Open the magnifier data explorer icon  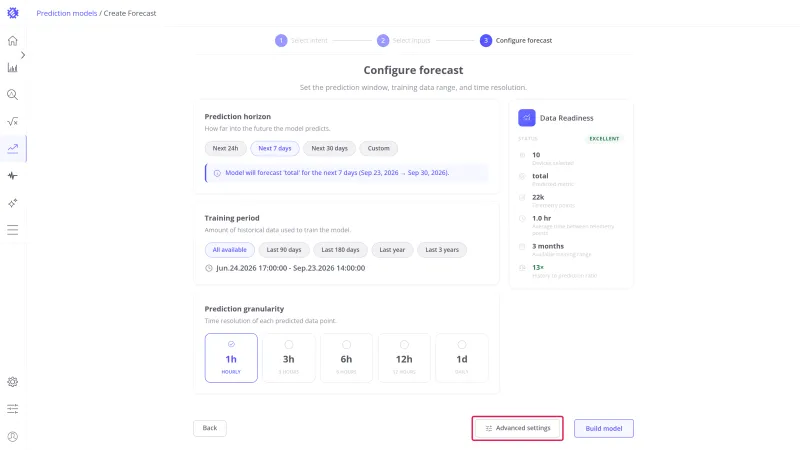pyautogui.click(x=13, y=95)
